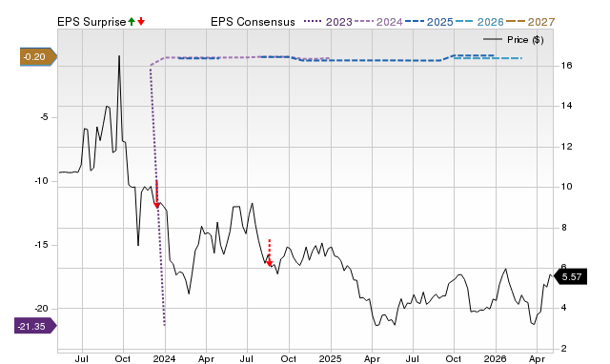Click the -21.35 purple value marker
The width and height of the screenshot is (610, 364).
[35, 326]
